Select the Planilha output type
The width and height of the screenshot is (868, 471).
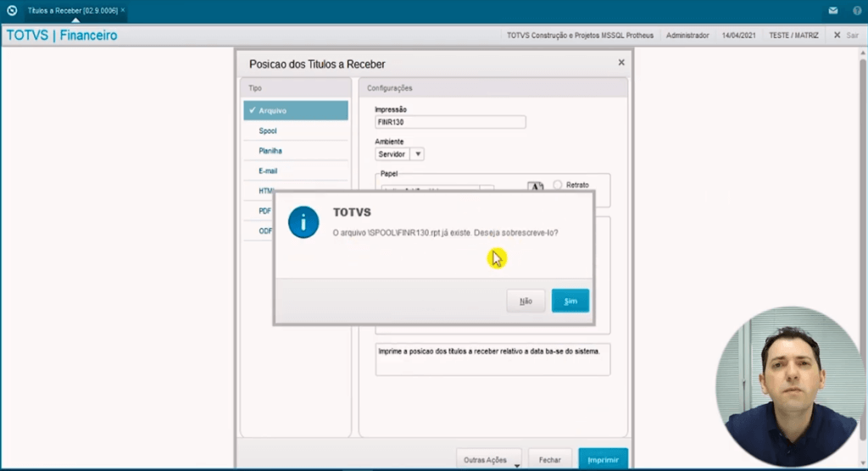click(296, 151)
